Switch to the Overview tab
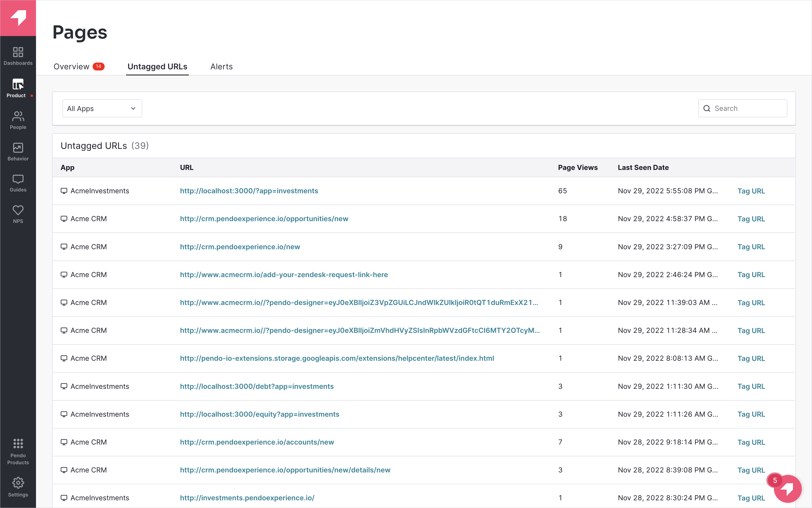Viewport: 812px width, 508px height. click(x=72, y=67)
